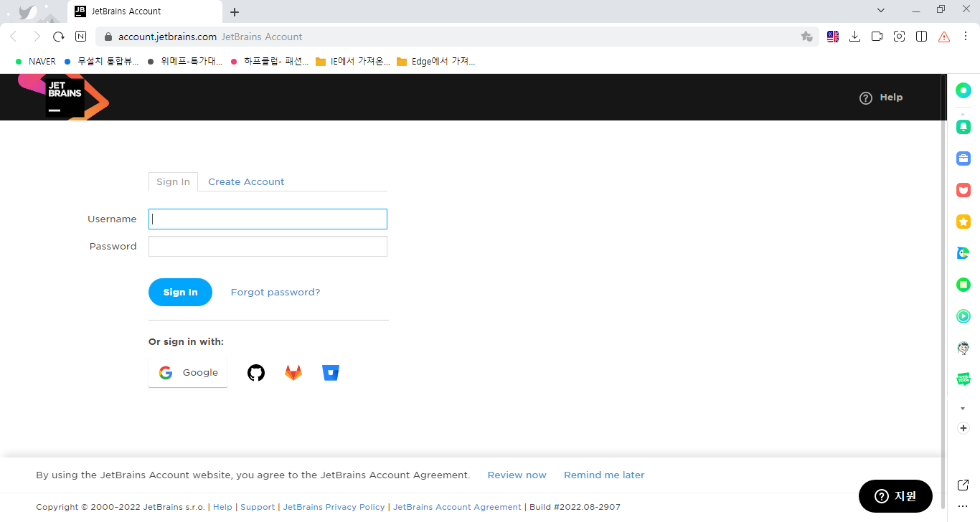Select the JetBrains Account browser tab
Viewport: 980px width, 522px height.
145,11
